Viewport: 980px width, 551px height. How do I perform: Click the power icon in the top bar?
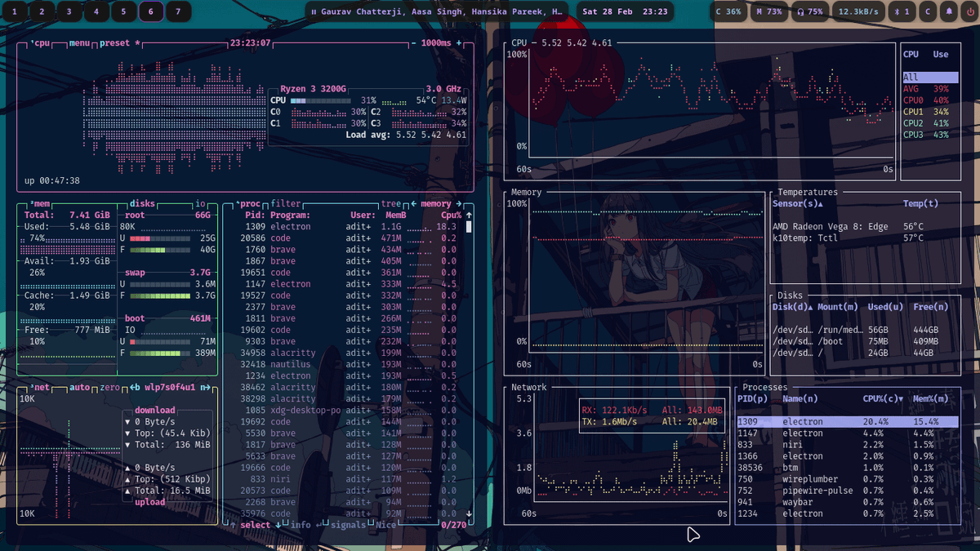pos(969,11)
